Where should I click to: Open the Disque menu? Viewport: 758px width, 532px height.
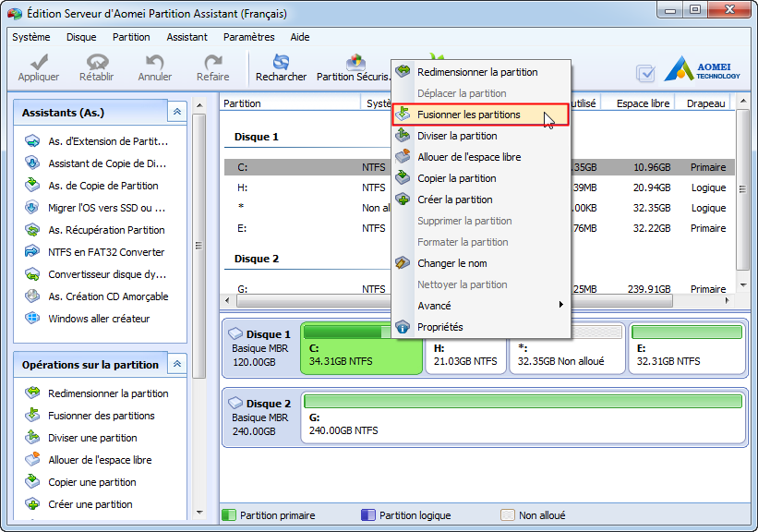pos(81,37)
